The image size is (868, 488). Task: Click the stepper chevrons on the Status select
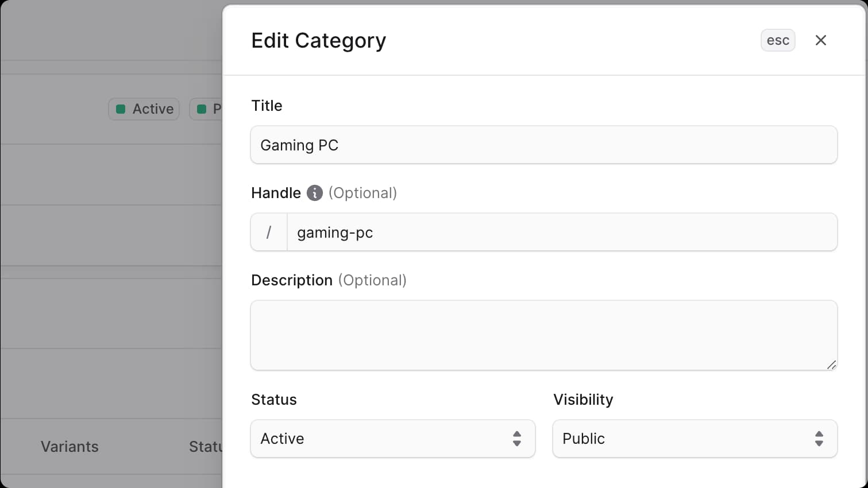[518, 439]
